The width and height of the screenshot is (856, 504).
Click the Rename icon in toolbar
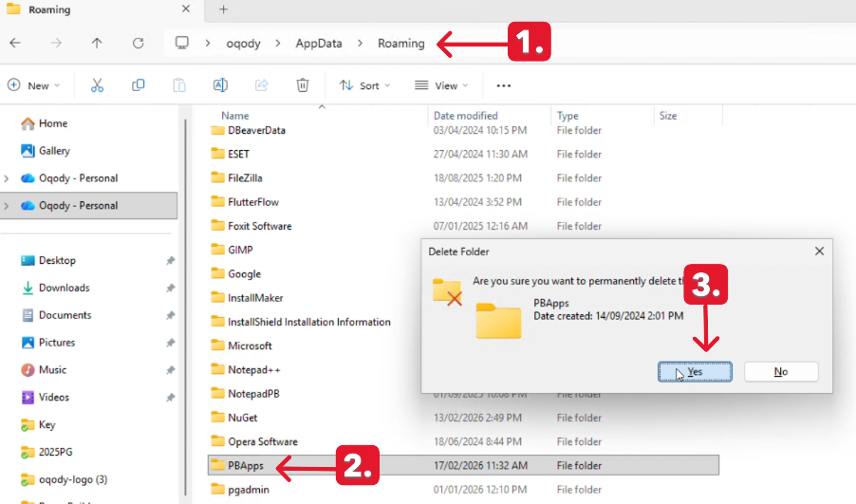coord(220,85)
